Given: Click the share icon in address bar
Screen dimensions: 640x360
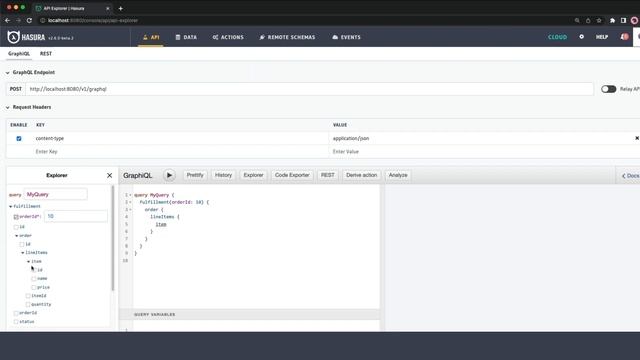Looking at the screenshot, I should pos(588,20).
